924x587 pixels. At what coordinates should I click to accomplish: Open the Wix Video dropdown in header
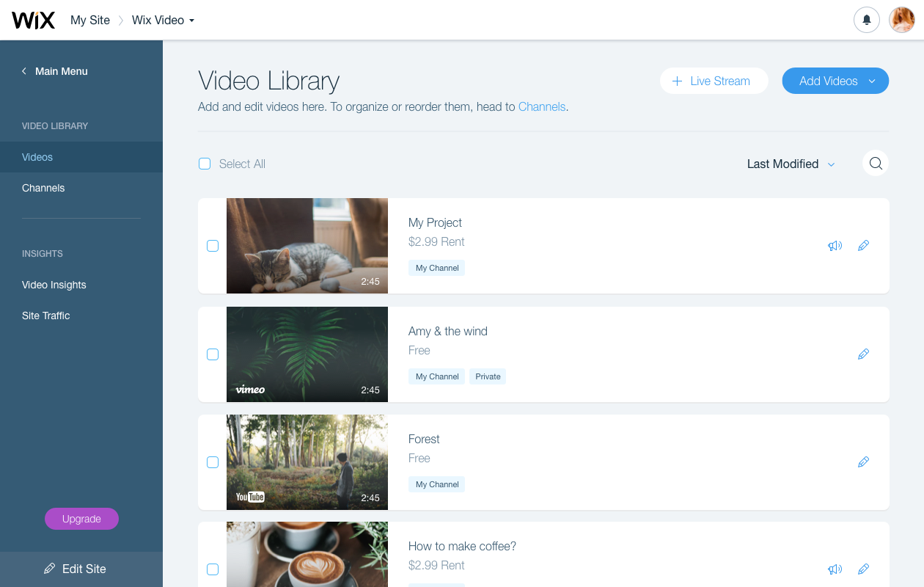pos(163,20)
